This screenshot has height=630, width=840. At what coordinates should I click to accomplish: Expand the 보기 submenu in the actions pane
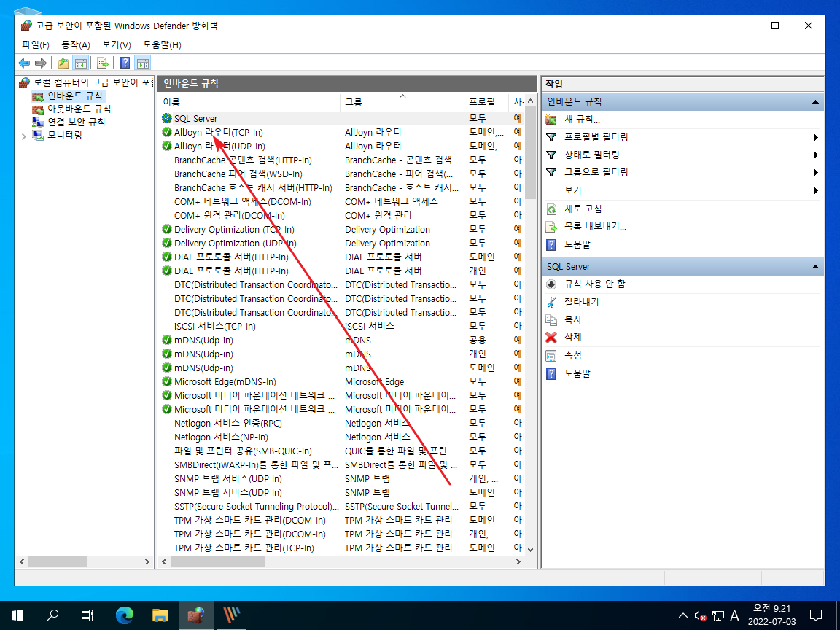(x=815, y=191)
